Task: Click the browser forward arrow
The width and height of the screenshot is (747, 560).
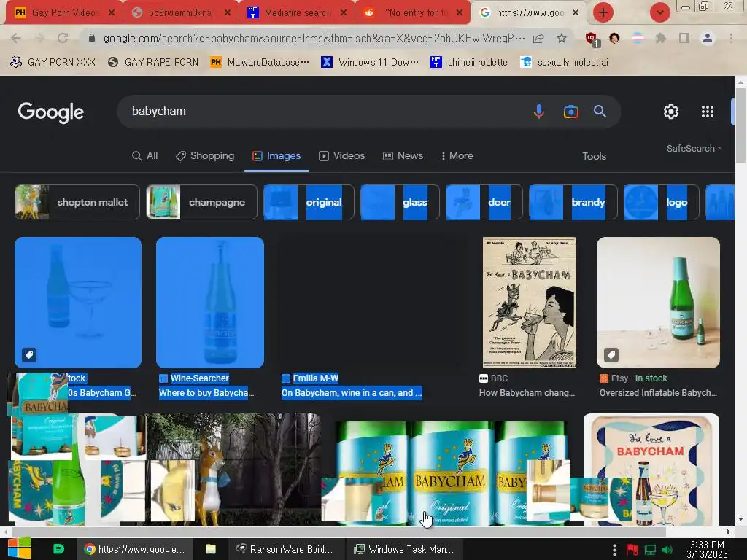Action: [39, 38]
